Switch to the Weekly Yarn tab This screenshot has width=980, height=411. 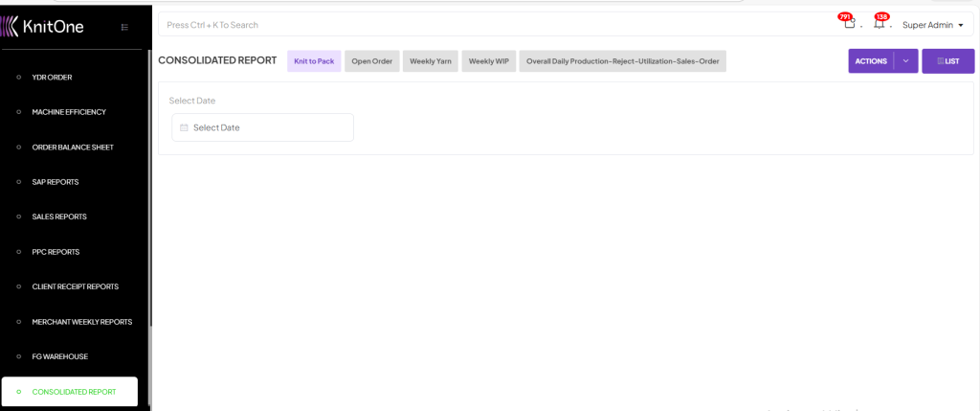431,61
